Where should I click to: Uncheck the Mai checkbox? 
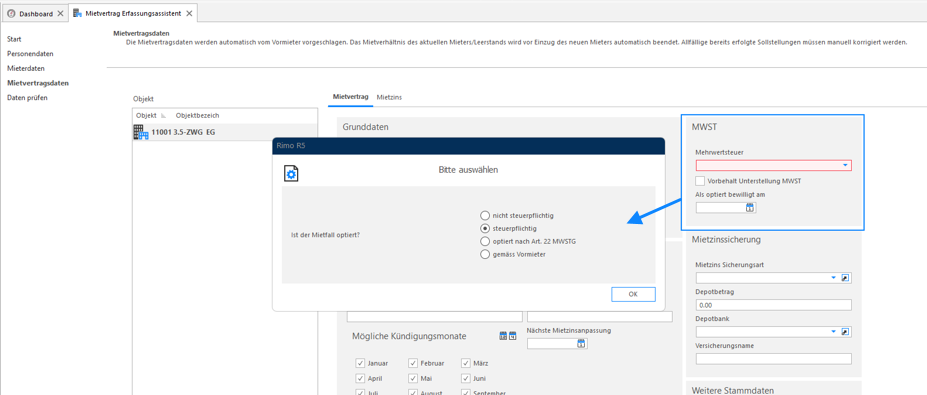pos(412,378)
